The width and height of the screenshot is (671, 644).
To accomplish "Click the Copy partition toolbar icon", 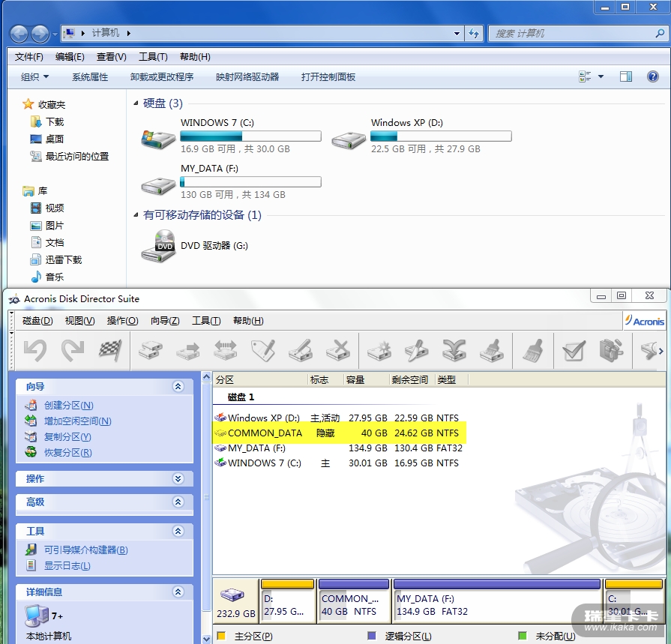I will [151, 351].
